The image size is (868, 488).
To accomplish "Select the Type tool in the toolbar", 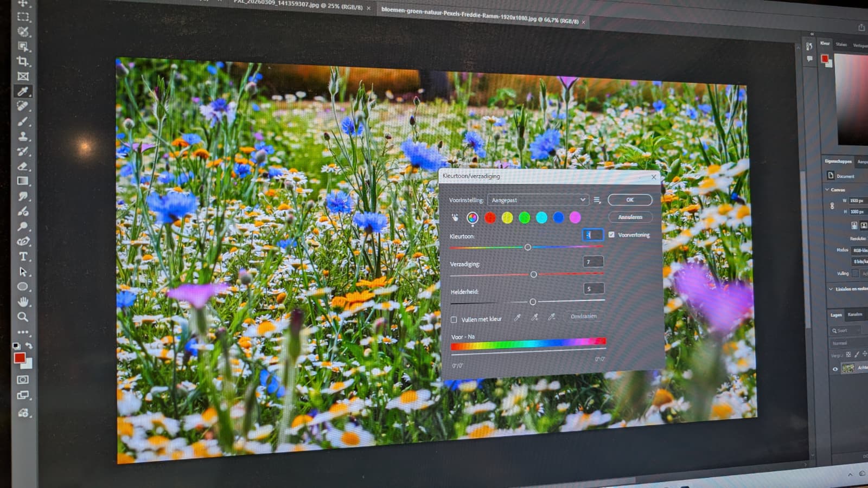I will 23,256.
